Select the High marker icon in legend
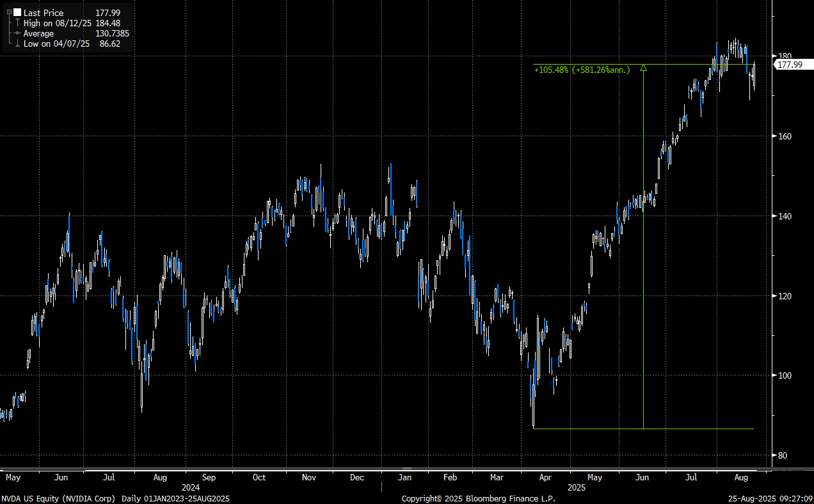 point(17,23)
